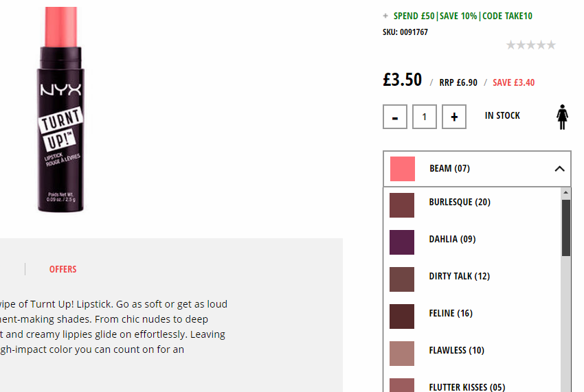This screenshot has height=392, width=584.
Task: Choose Flutter Kisses (05) shade
Action: click(472, 385)
